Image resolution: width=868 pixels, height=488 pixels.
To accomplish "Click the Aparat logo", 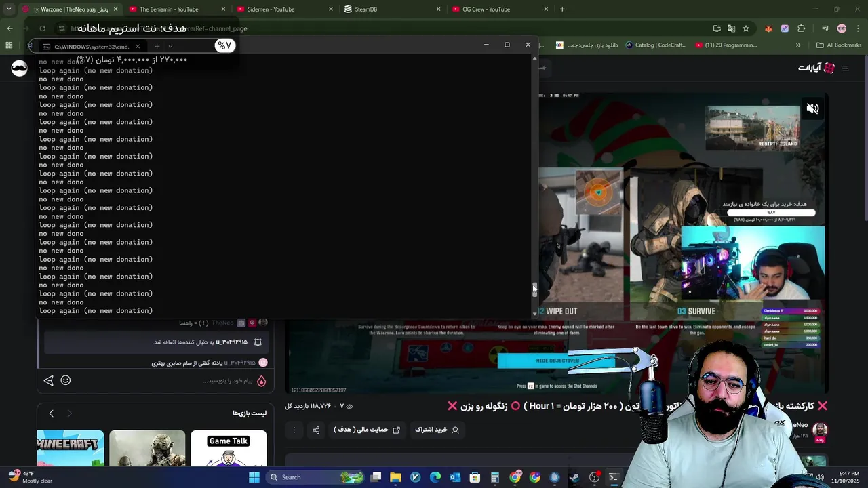I will [816, 68].
